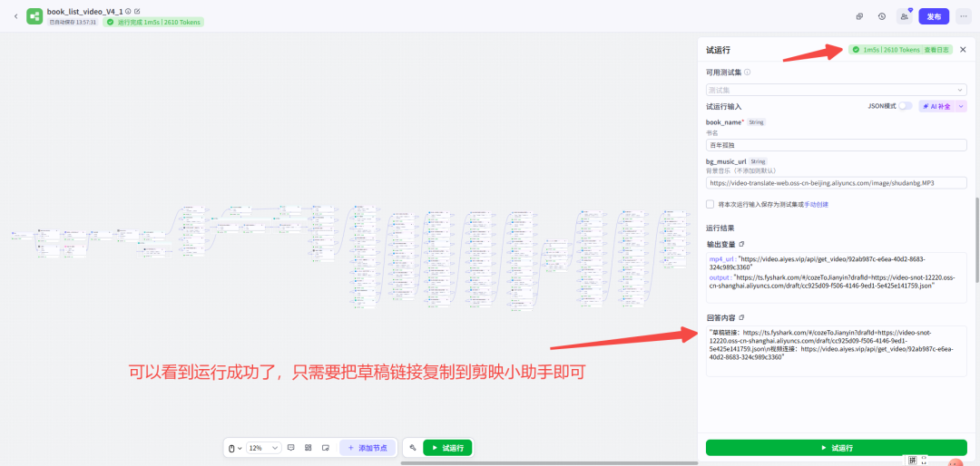Open the collaborators icon in header

(x=904, y=16)
